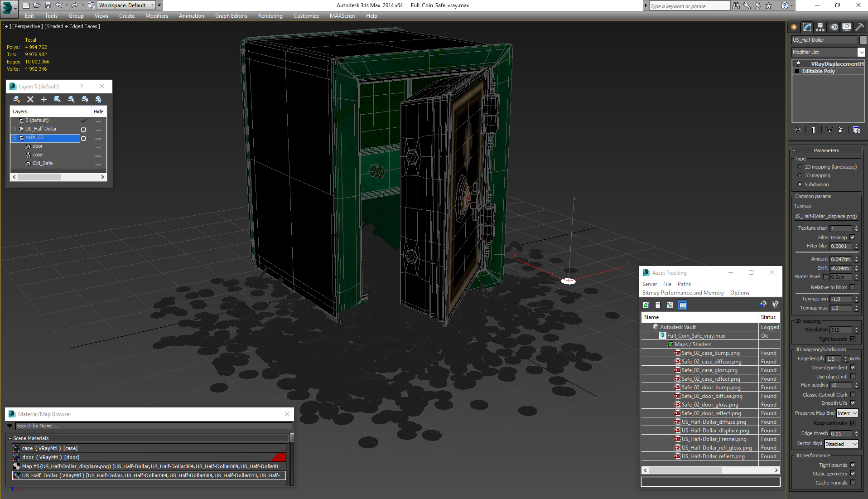Click Make Unique icon in modifier stack
Image resolution: width=868 pixels, height=499 pixels.
829,130
